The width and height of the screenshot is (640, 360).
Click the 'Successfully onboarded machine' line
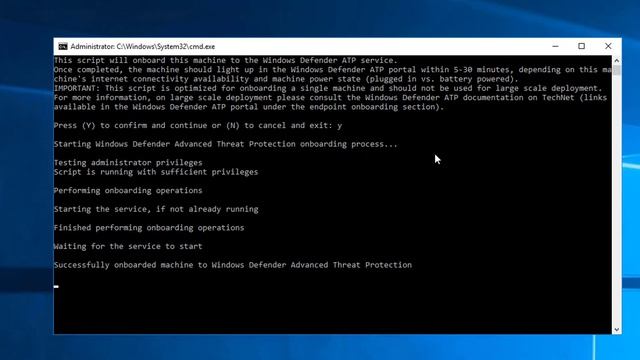[233, 265]
